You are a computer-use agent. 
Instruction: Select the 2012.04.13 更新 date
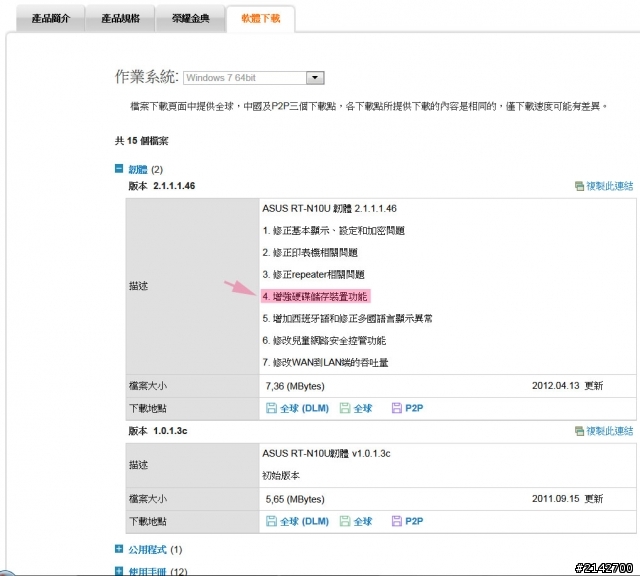click(567, 386)
